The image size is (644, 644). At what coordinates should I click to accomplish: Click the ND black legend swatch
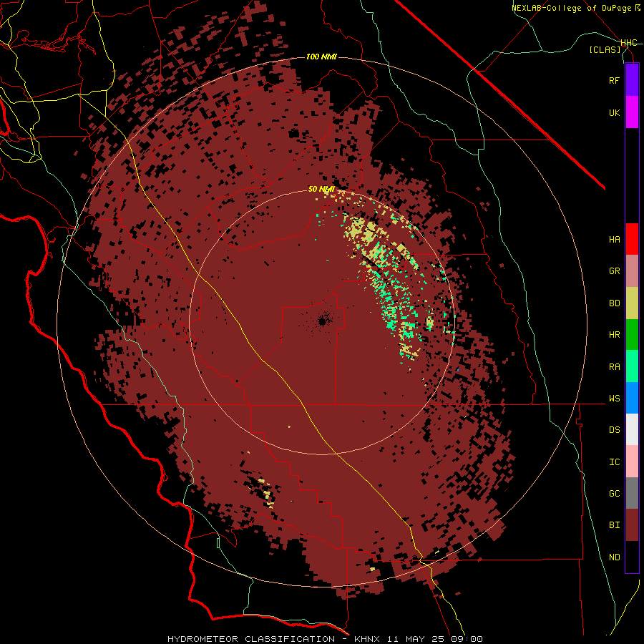pyautogui.click(x=632, y=557)
